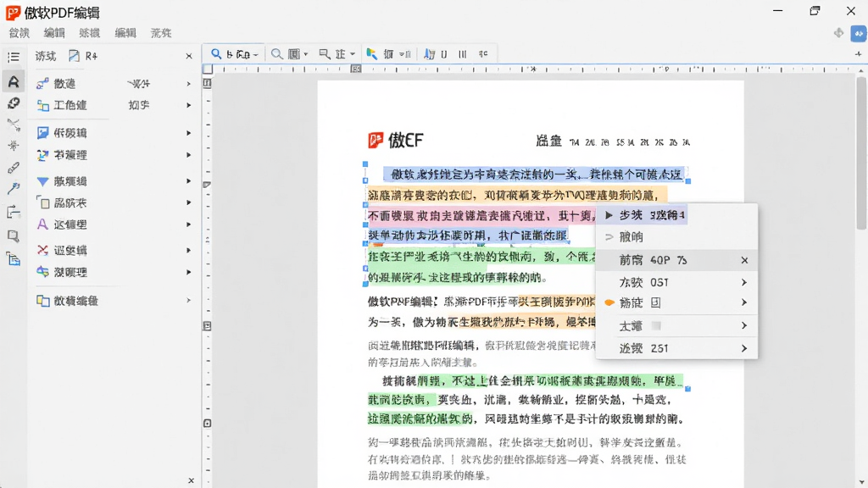
Task: Open the list view icon in left sidebar
Action: point(14,57)
